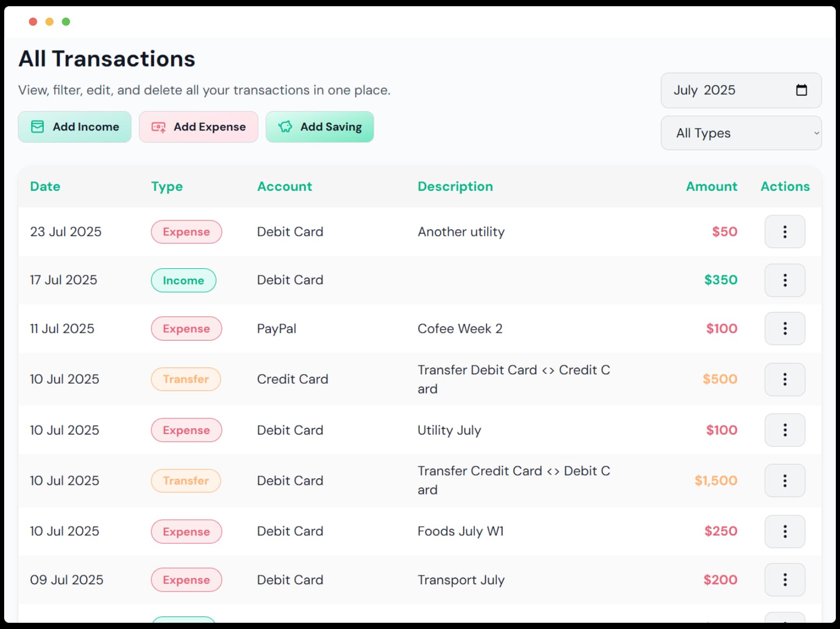Click the Add Income button
Image resolution: width=840 pixels, height=629 pixels.
pyautogui.click(x=75, y=127)
